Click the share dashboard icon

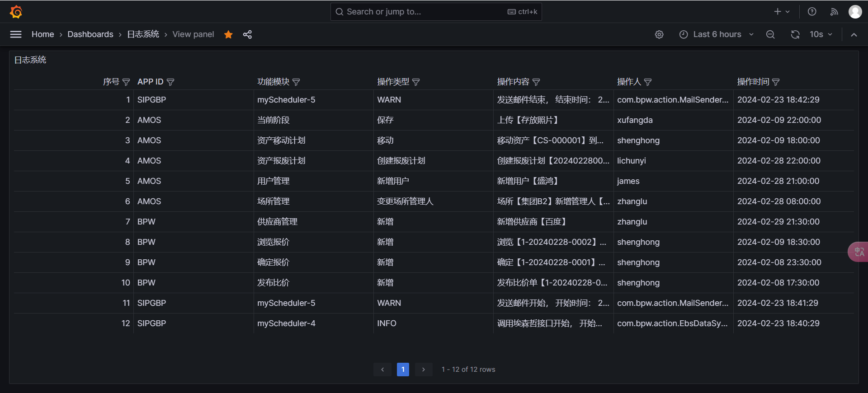247,34
